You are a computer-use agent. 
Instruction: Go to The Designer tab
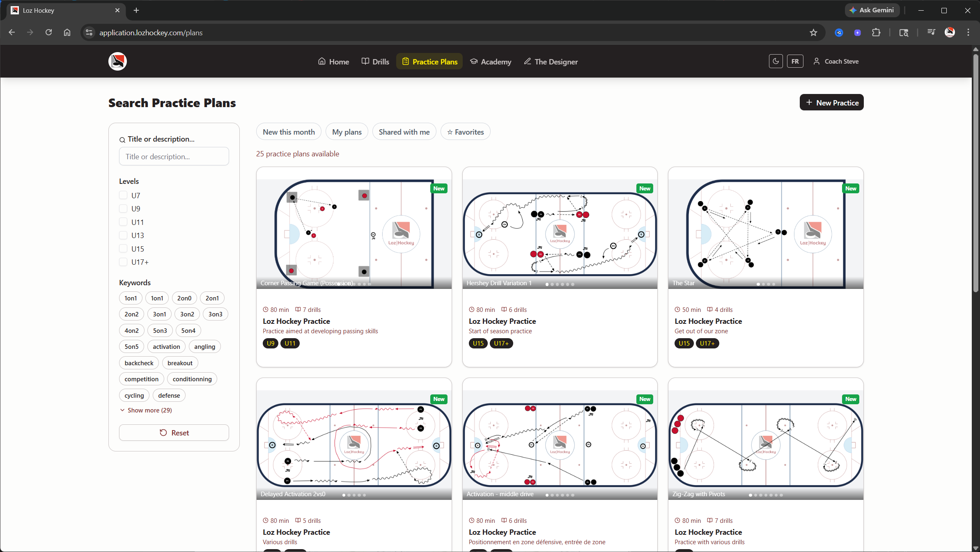tap(551, 62)
